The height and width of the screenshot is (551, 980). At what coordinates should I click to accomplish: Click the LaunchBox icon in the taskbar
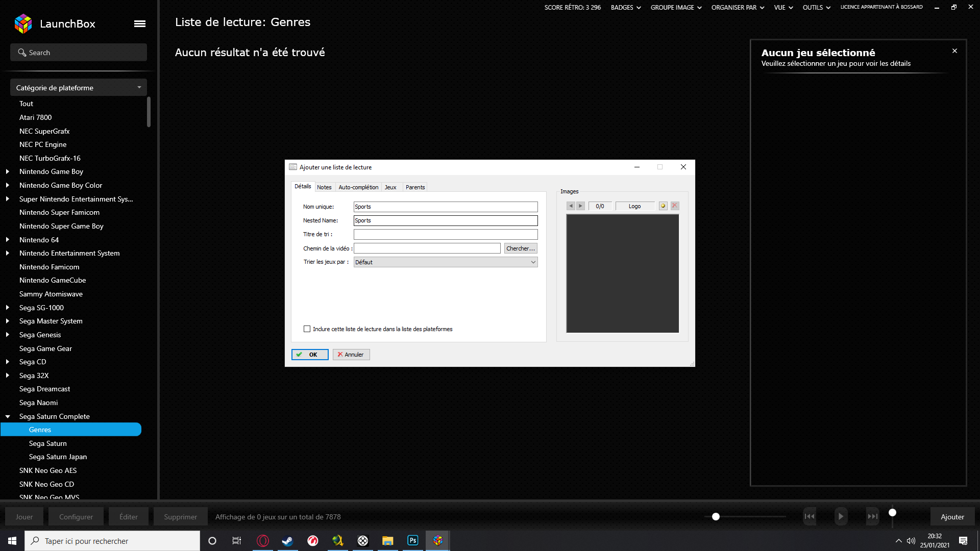(x=438, y=541)
